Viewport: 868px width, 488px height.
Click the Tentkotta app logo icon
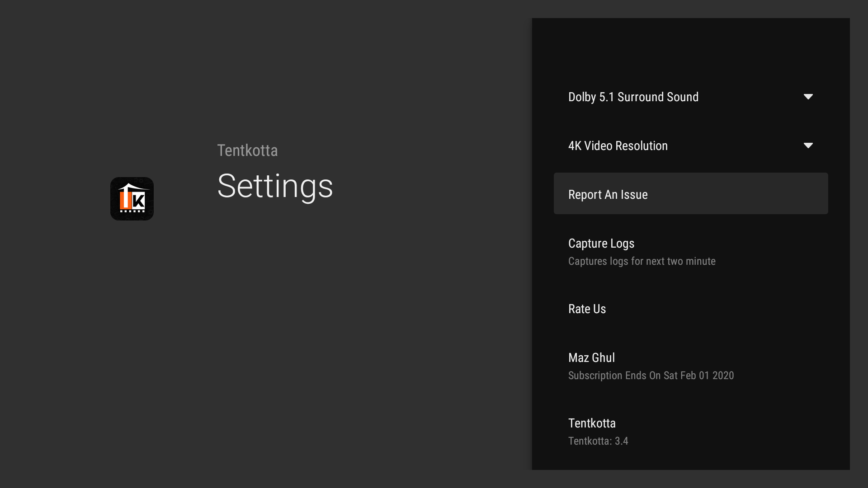(132, 199)
